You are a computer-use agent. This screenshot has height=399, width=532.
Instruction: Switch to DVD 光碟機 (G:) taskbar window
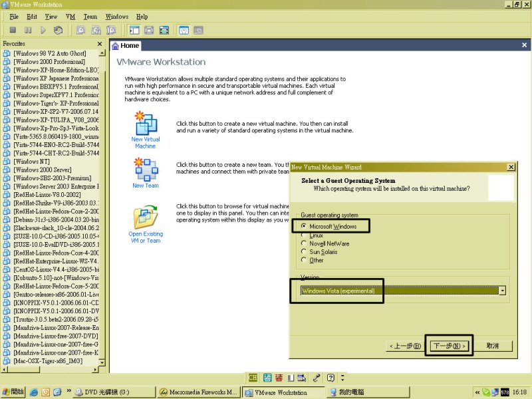[x=114, y=392]
